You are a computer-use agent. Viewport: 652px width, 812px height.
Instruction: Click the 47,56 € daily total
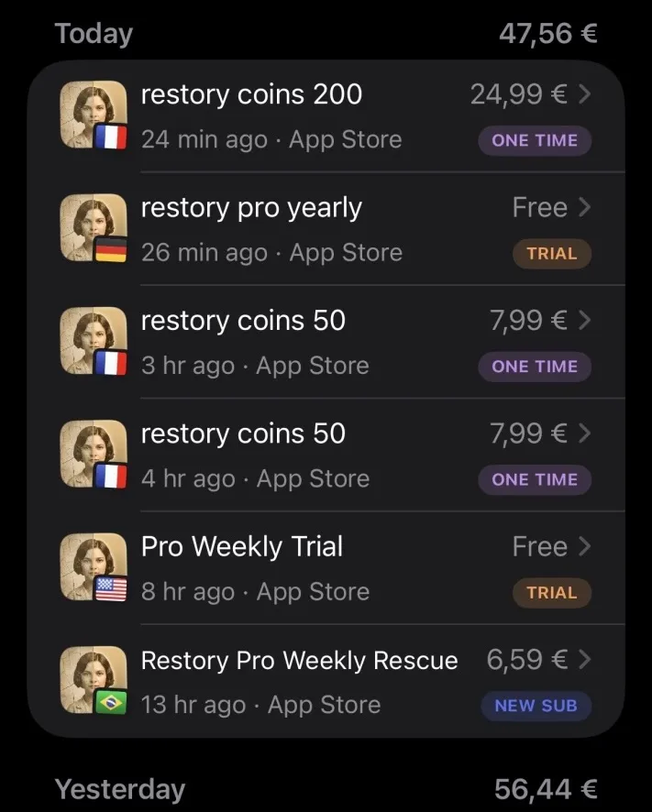tap(547, 32)
